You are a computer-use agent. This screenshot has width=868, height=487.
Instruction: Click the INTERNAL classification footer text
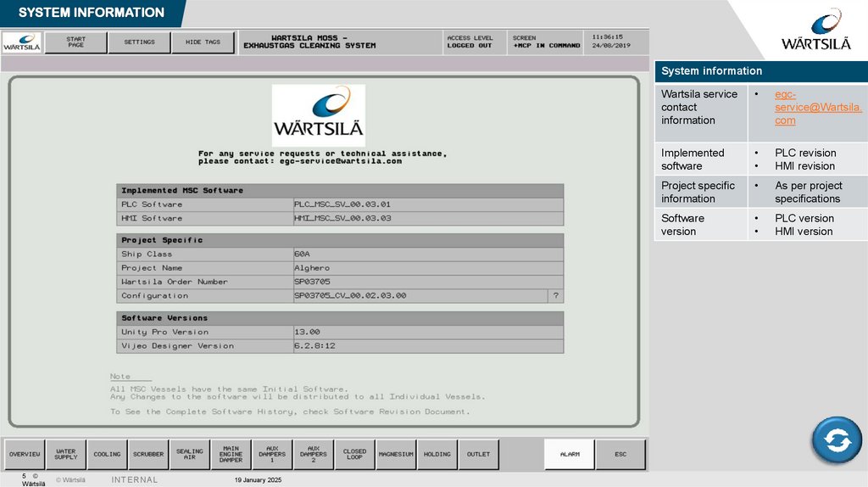pos(135,480)
